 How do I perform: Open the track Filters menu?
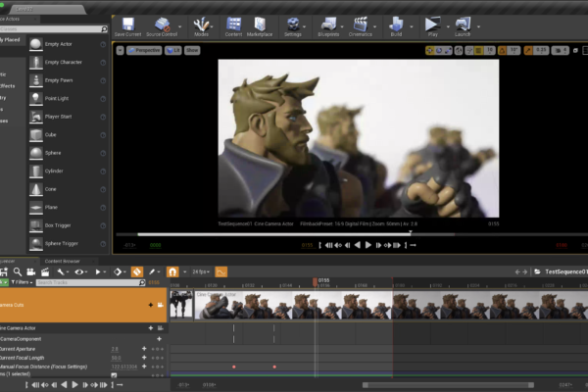(23, 282)
